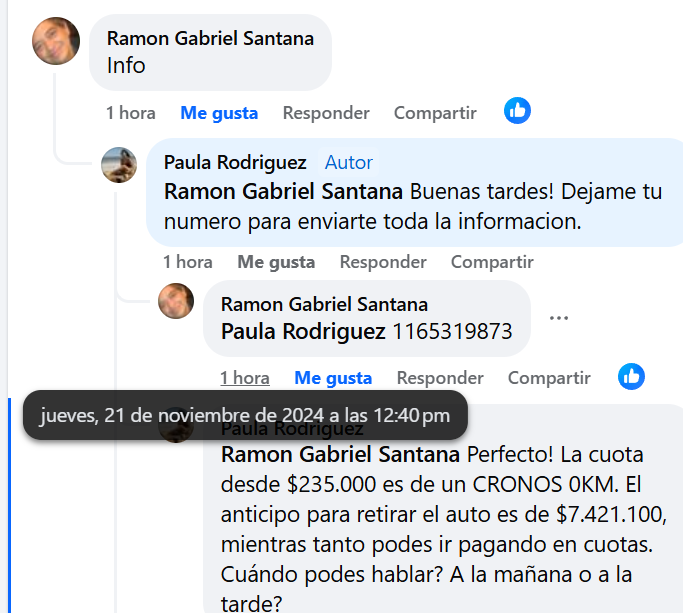Click Ramon's avatar beside phone number reply
This screenshot has height=613, width=683.
(176, 301)
